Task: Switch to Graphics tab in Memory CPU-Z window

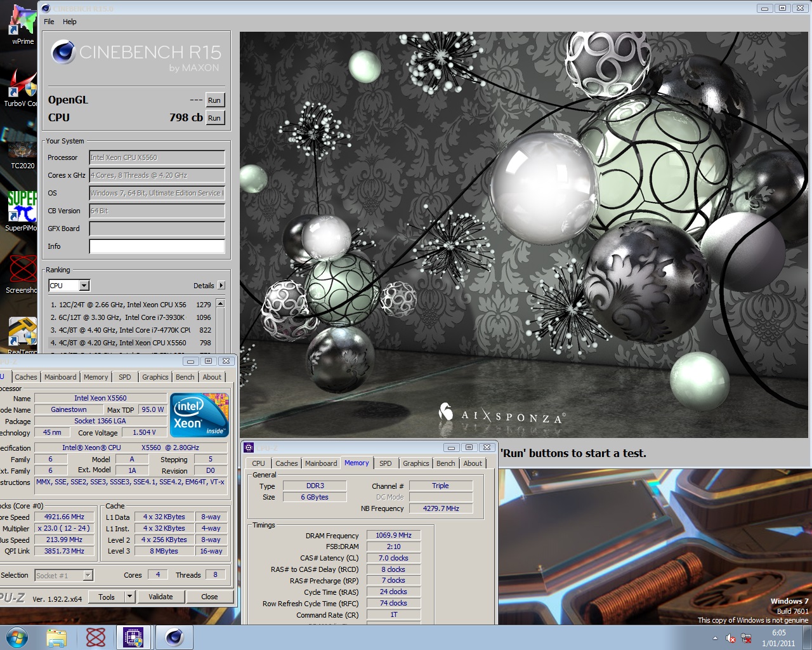Action: coord(416,463)
